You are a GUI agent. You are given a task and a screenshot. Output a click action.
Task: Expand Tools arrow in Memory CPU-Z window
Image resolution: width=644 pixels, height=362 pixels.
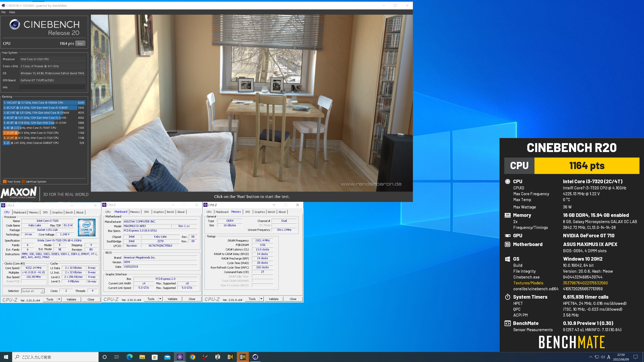pos(261,299)
